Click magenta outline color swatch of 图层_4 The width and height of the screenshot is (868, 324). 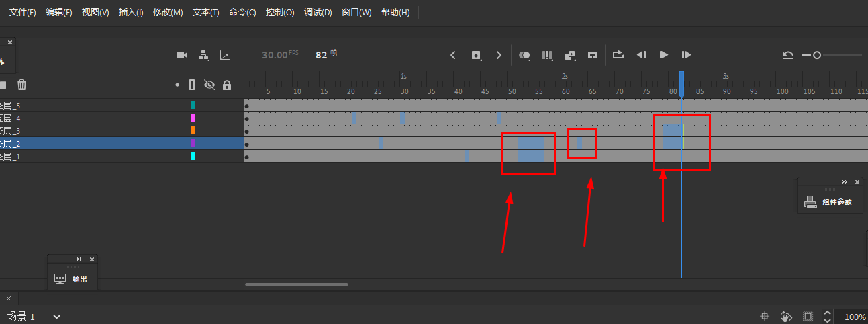[x=192, y=118]
